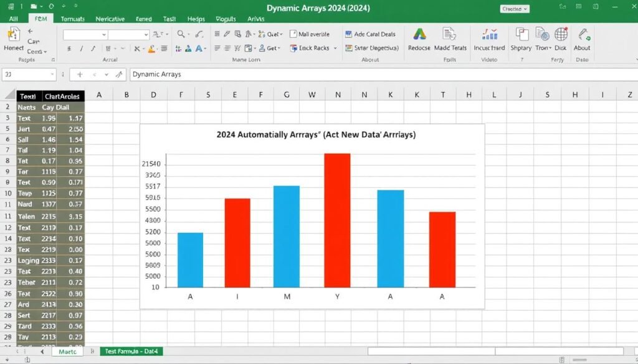Viewport: 638px width, 364px height.
Task: Click the magnifier search icon in ribbon
Action: (181, 34)
